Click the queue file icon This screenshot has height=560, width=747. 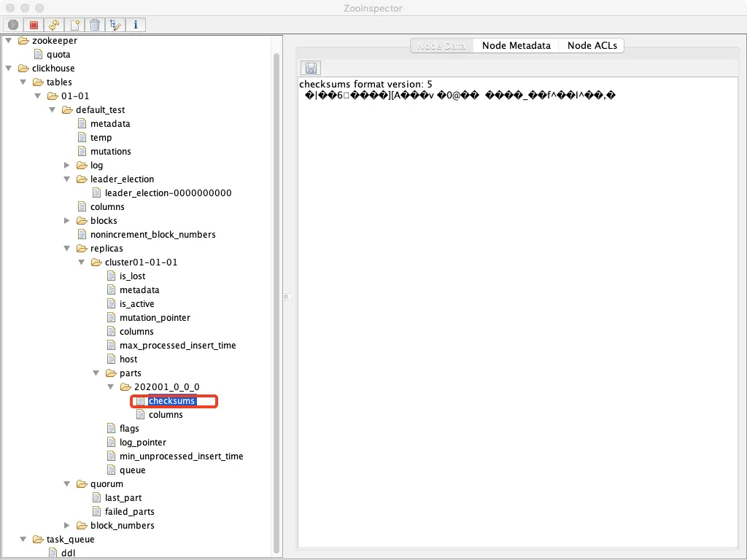[x=111, y=470]
